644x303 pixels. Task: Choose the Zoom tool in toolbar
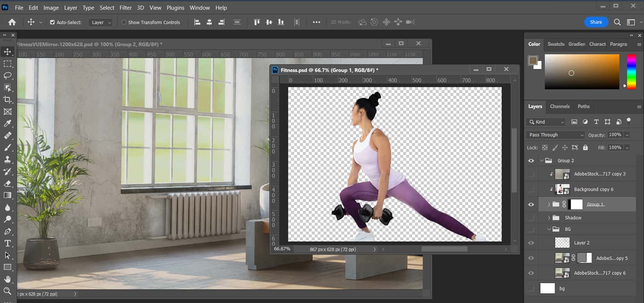[x=8, y=291]
